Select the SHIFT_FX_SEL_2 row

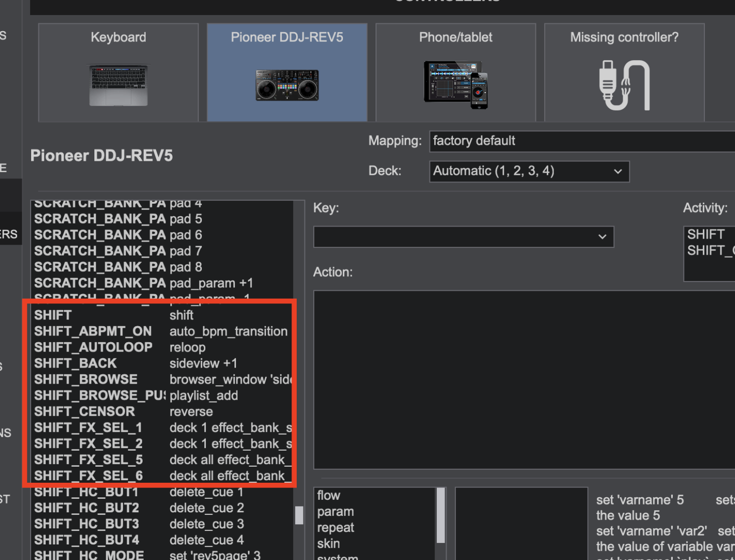pos(162,444)
